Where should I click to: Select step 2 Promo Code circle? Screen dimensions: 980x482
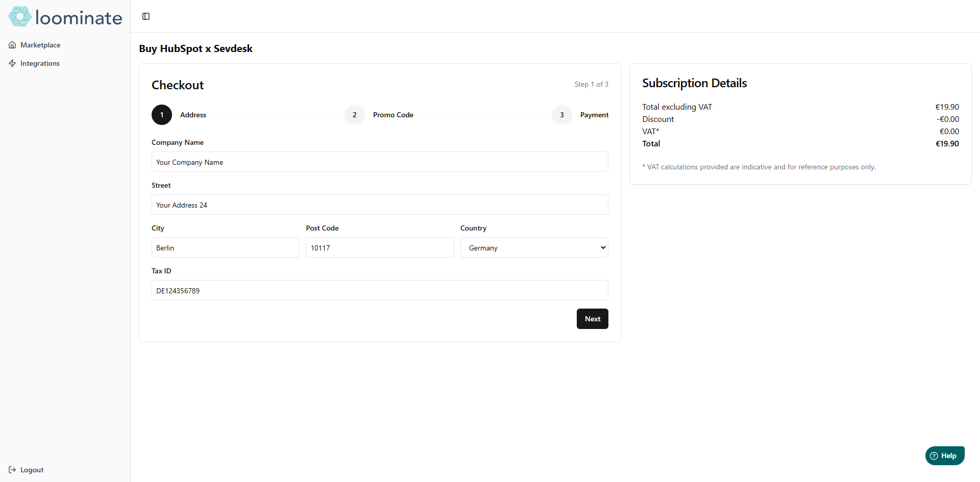coord(355,115)
